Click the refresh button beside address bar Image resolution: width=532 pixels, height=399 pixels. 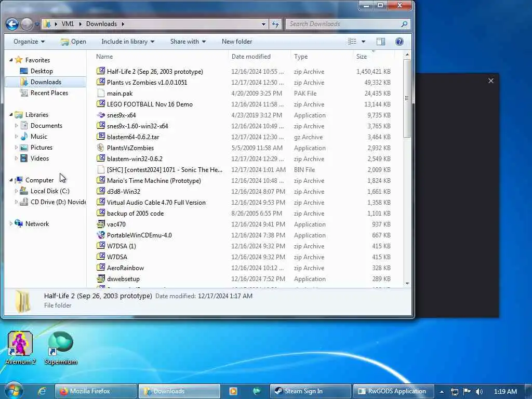[x=275, y=24]
